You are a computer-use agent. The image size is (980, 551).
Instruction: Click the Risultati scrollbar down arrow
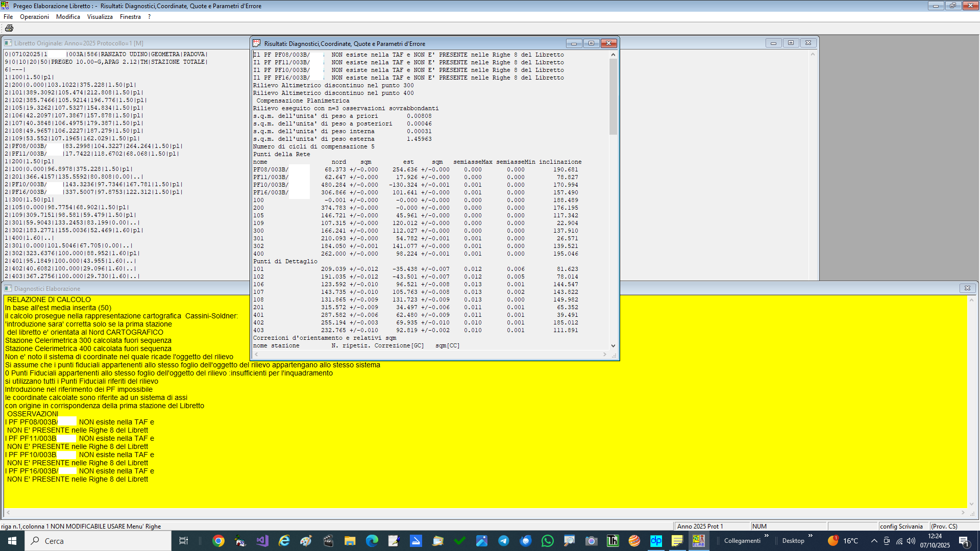613,346
